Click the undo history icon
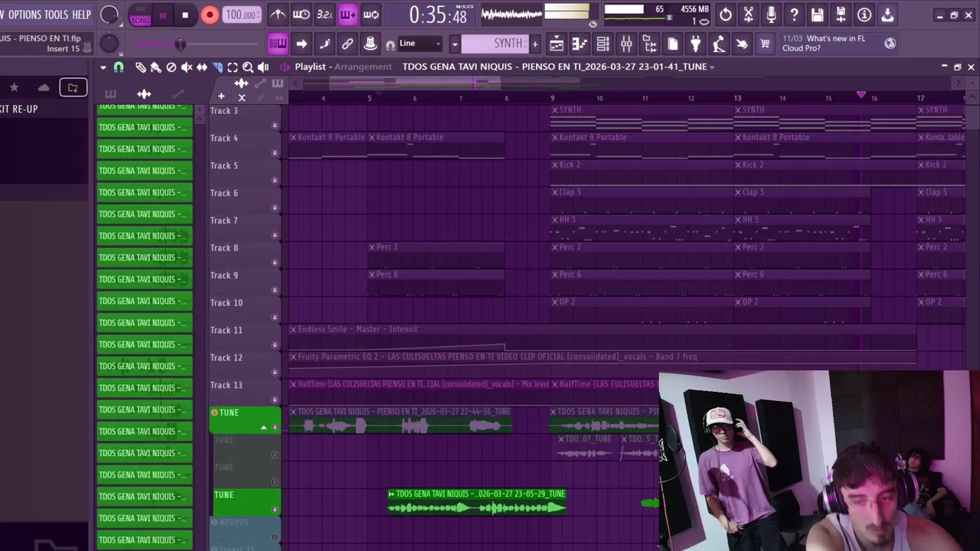 point(725,15)
